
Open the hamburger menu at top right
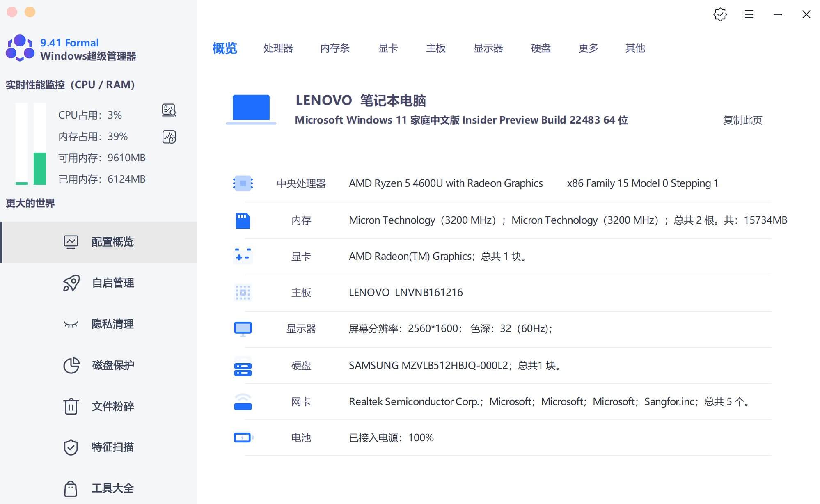click(x=749, y=14)
